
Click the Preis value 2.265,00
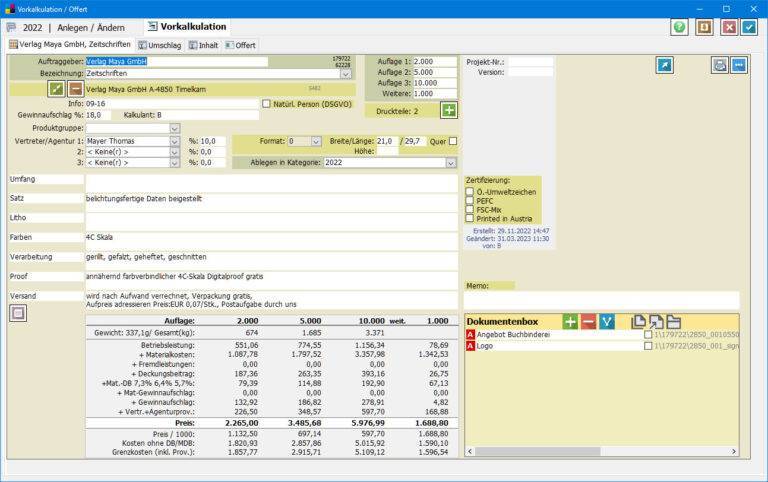[242, 423]
